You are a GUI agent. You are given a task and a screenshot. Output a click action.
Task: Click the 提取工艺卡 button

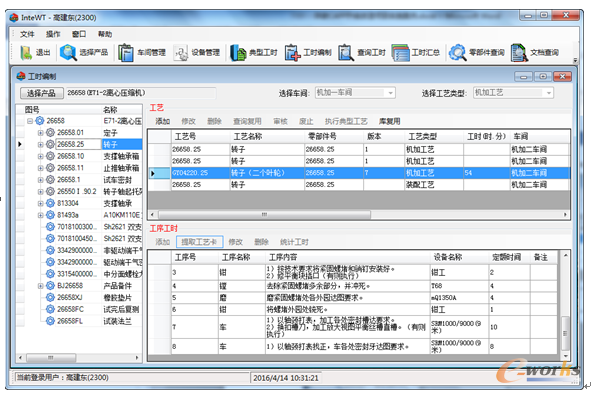click(199, 242)
